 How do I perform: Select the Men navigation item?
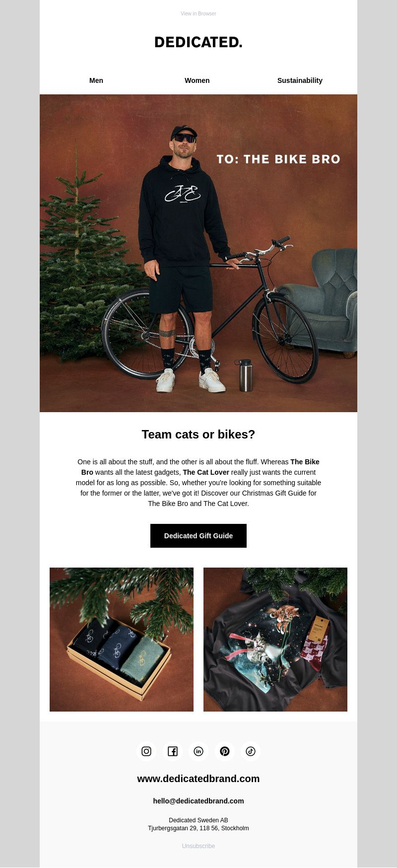pos(96,80)
